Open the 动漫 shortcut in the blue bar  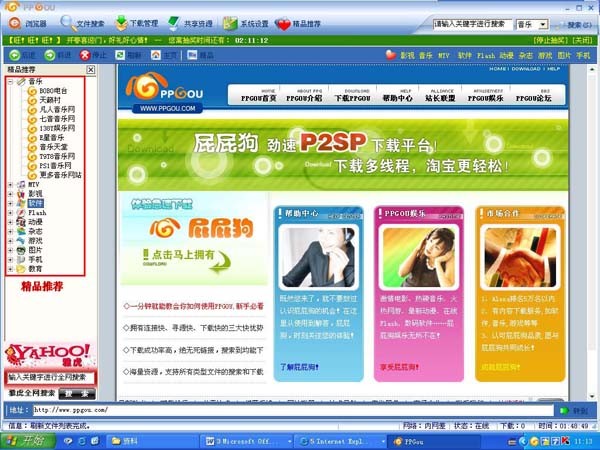[x=506, y=55]
